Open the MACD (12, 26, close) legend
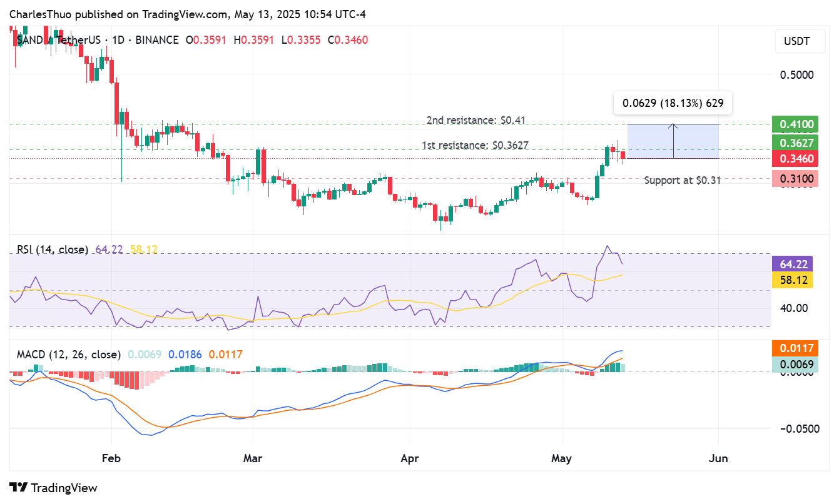This screenshot has width=839, height=504. [x=68, y=355]
